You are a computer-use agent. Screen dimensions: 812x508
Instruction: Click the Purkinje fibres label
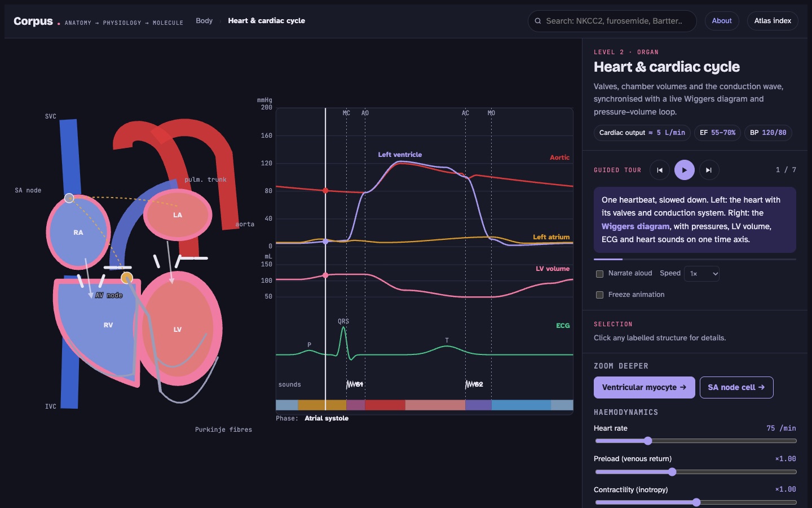(x=223, y=430)
